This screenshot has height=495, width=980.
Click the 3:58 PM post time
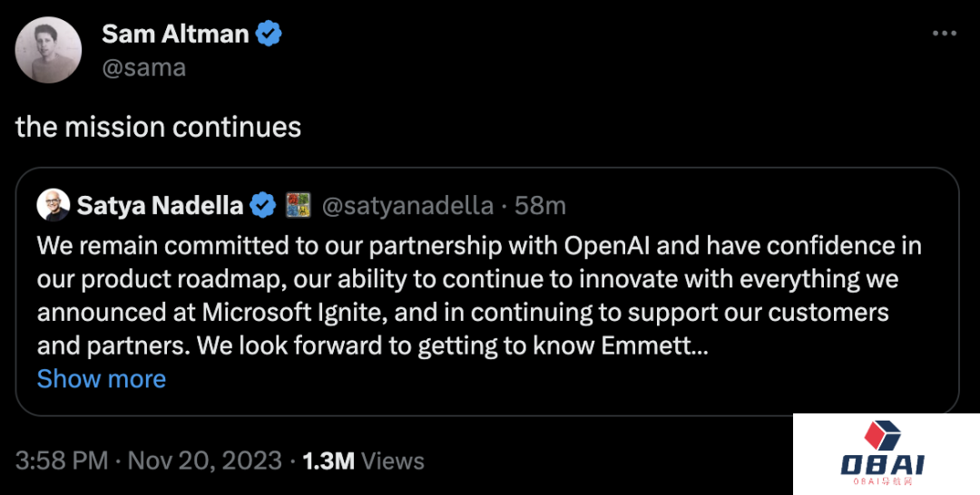[62, 461]
